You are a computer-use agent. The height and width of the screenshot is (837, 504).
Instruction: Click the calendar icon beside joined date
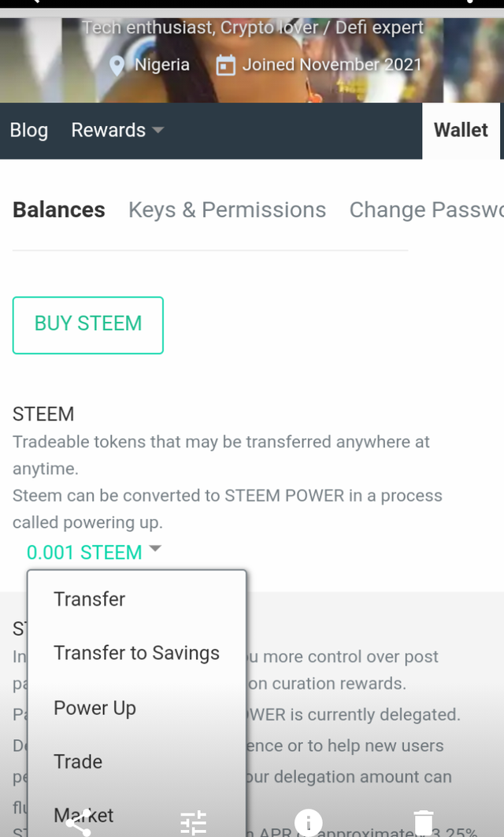[x=226, y=65]
